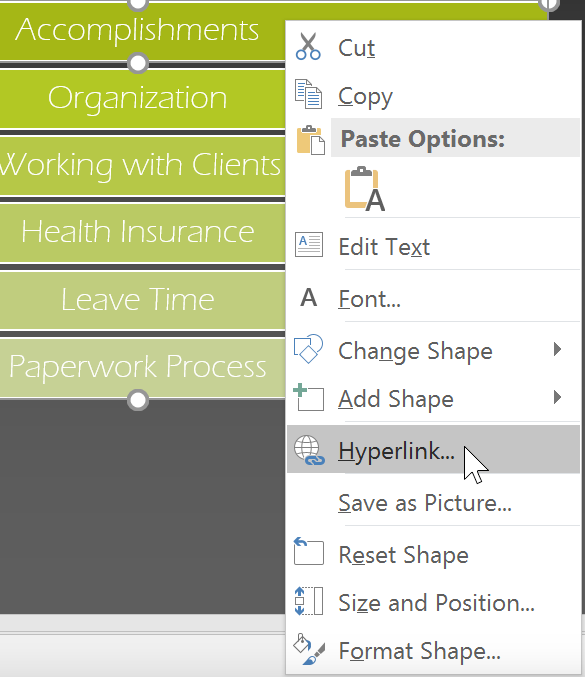The width and height of the screenshot is (585, 677).
Task: Expand the Add Shape submenu arrow
Action: (557, 397)
